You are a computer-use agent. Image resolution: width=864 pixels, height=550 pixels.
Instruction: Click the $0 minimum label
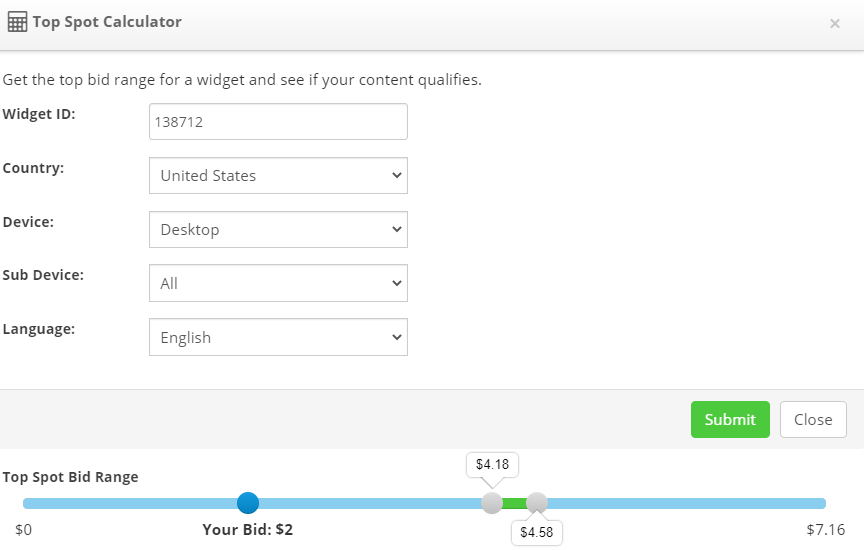23,530
